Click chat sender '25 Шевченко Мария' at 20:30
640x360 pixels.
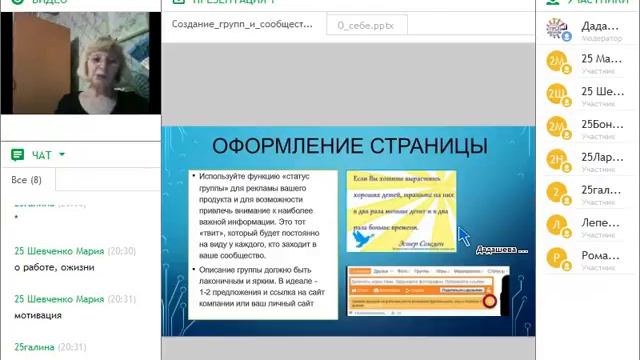[59, 251]
